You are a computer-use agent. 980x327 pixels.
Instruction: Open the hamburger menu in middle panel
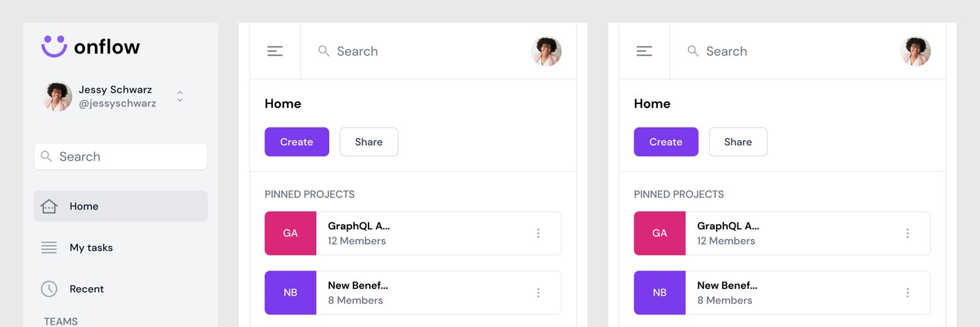[x=275, y=51]
